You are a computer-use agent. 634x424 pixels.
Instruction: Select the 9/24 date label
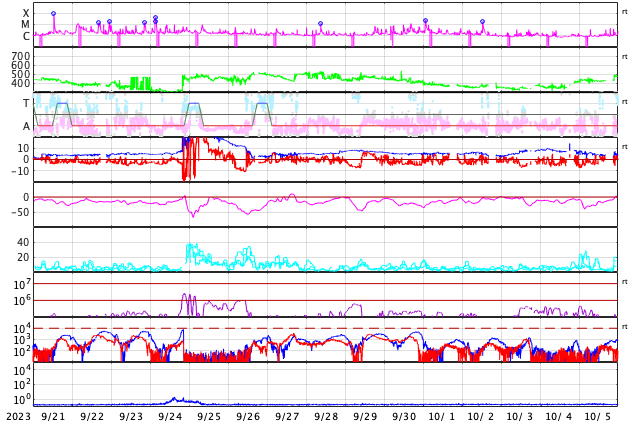click(x=170, y=417)
